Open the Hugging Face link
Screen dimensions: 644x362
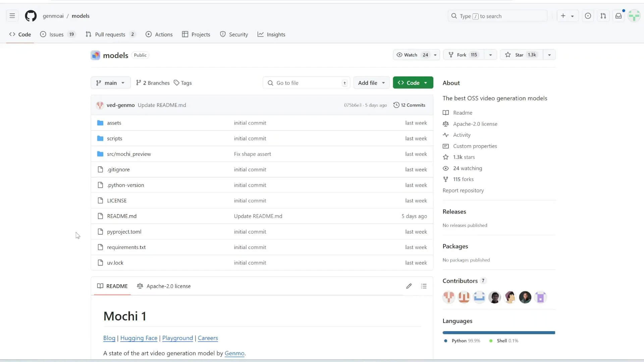[x=139, y=338]
